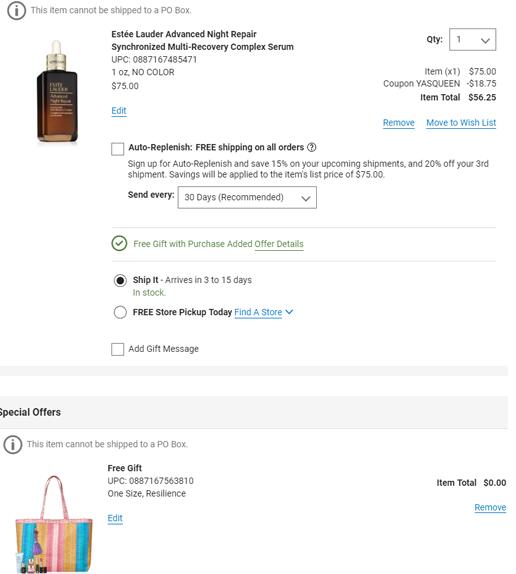Click the green Free Gift added checkmark icon
This screenshot has width=516, height=574.
[119, 243]
